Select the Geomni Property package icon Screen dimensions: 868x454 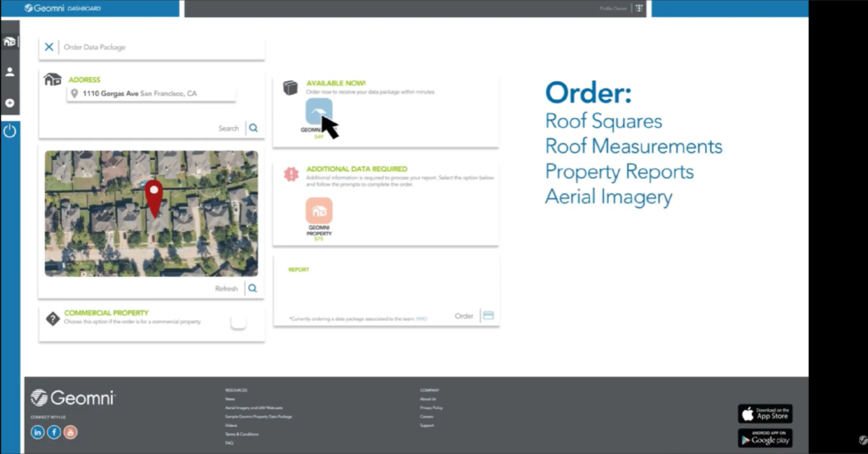319,211
